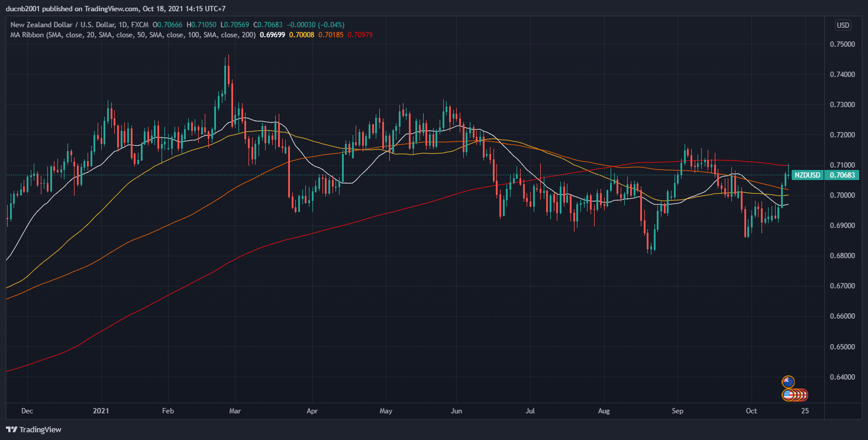Viewport: 868px width, 440px height.
Task: Click the 0.65000 price axis label
Action: [x=842, y=346]
